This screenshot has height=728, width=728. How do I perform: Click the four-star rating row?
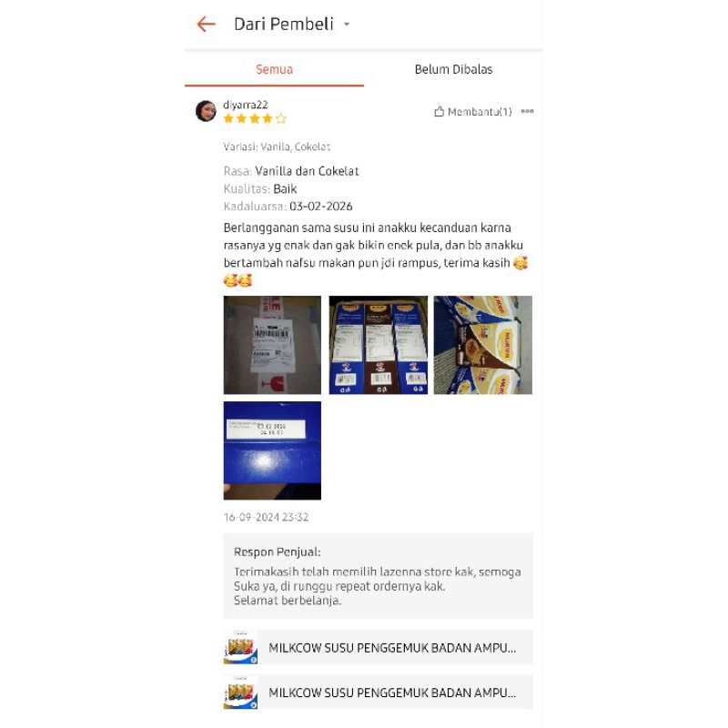[255, 119]
